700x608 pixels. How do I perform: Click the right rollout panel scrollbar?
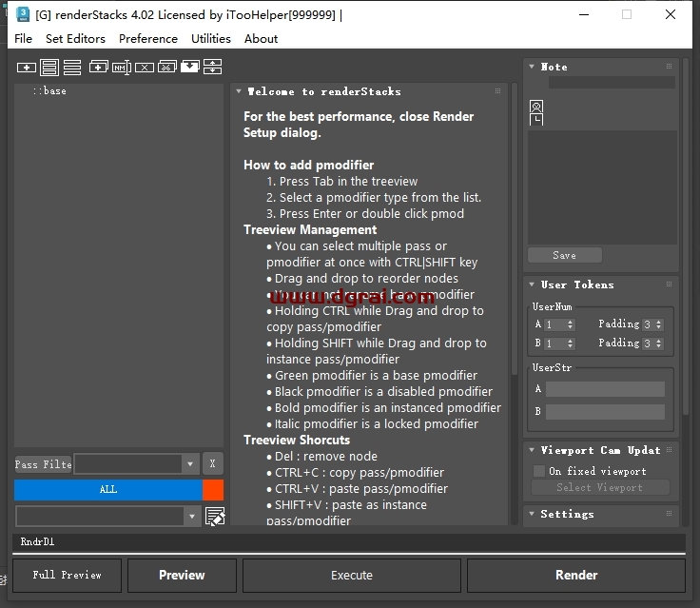click(686, 237)
